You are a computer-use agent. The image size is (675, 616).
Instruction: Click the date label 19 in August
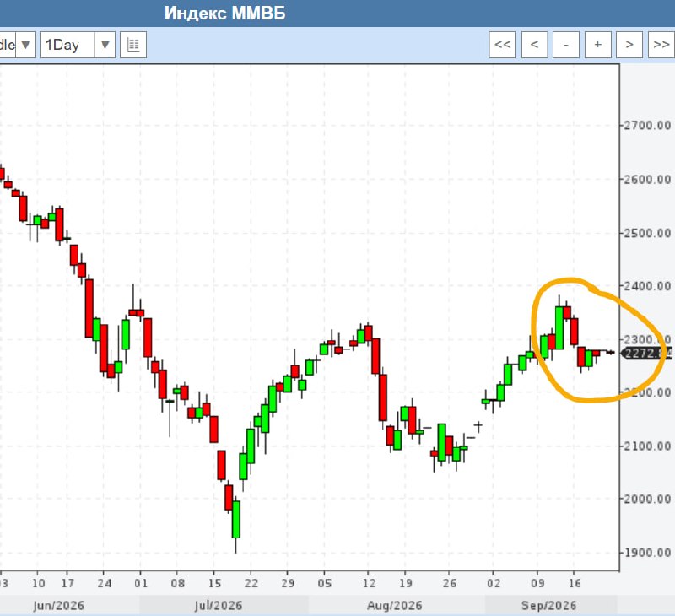click(405, 583)
